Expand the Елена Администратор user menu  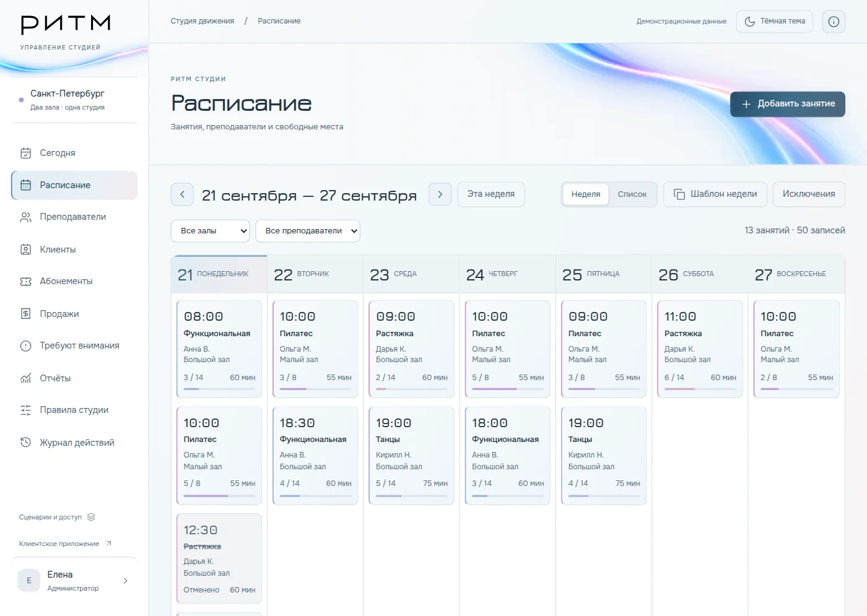(74, 581)
